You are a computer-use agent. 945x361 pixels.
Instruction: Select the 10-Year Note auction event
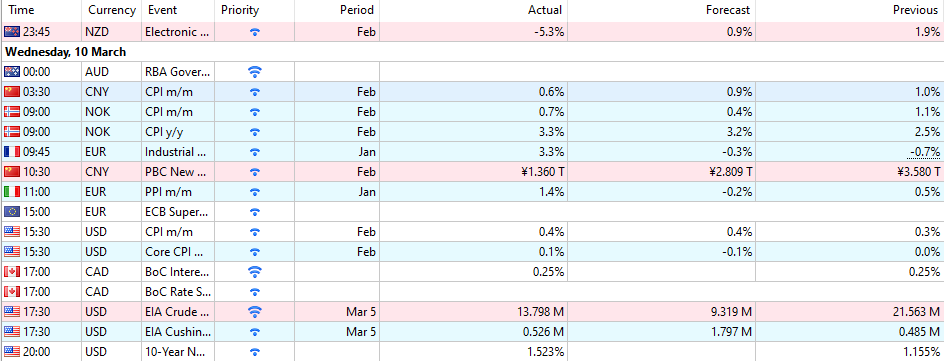pyautogui.click(x=178, y=351)
